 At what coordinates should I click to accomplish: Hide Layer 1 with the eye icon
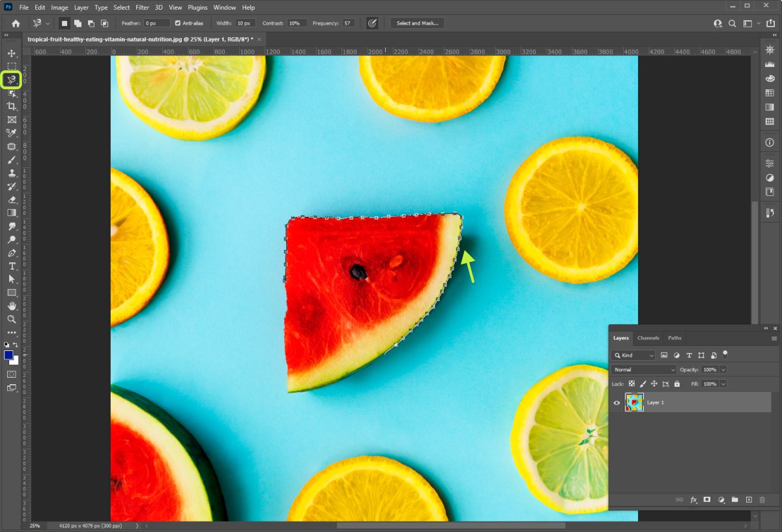pos(616,402)
